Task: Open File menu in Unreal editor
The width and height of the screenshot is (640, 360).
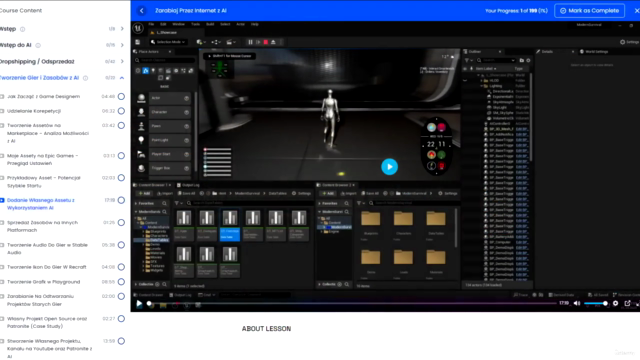Action: point(151,24)
